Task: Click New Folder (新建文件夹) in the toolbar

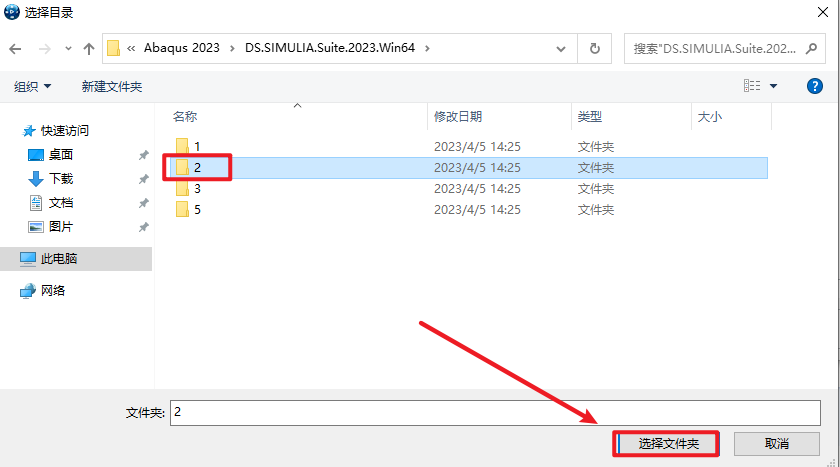Action: 112,87
